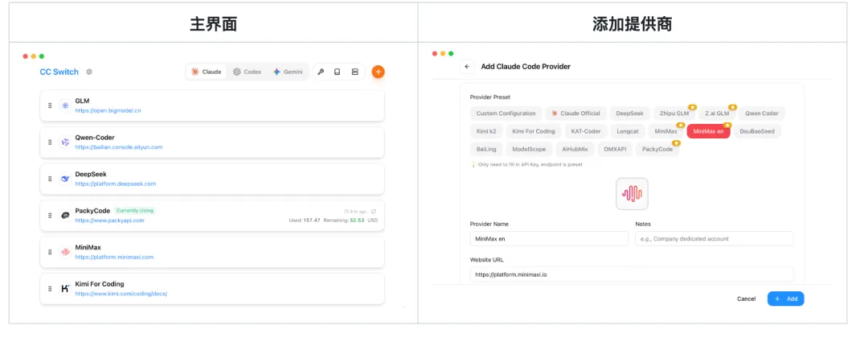Screen dimensions: 868x338
Task: Click the DeepSeek whale logo icon
Action: 65,179
